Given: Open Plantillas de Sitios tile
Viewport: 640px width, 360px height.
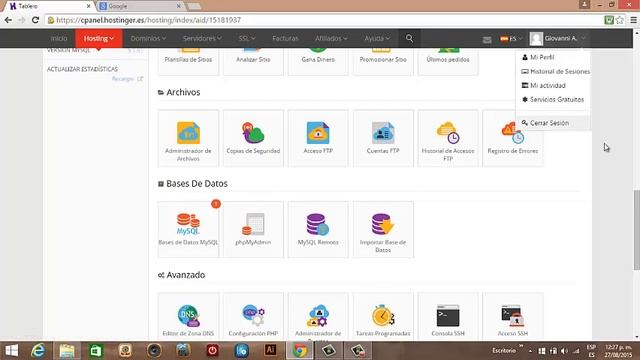Looking at the screenshot, I should 188,61.
